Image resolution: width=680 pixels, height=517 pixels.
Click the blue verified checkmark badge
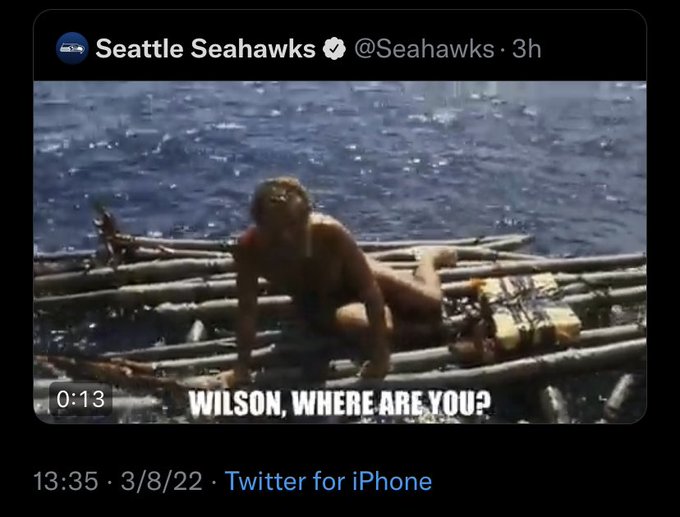click(334, 49)
